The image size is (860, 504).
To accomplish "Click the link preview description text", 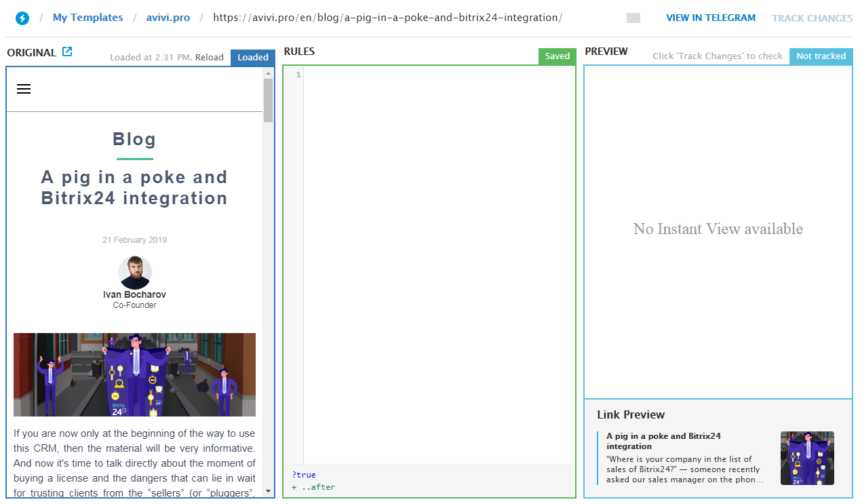I will 685,469.
